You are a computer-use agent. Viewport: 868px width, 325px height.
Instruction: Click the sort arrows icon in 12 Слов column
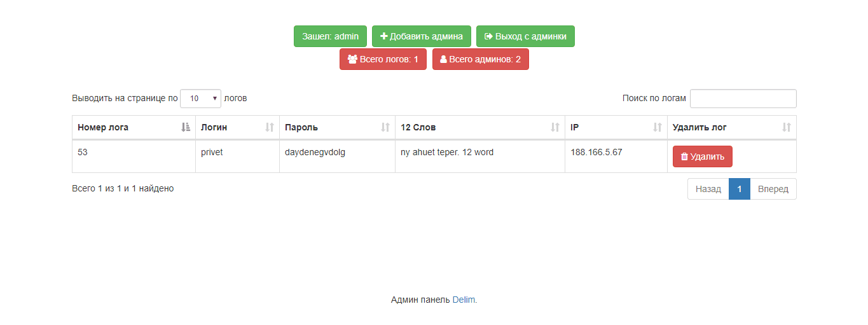click(x=555, y=127)
